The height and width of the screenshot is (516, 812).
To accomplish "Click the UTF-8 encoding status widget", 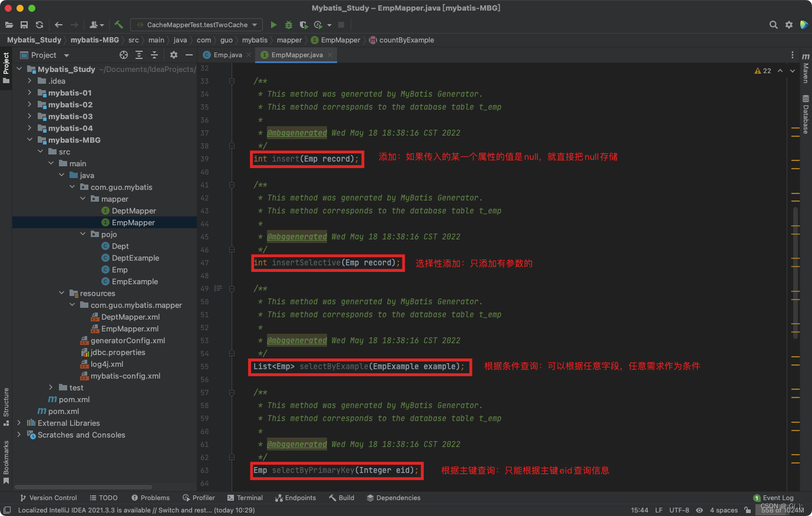I will [x=679, y=510].
